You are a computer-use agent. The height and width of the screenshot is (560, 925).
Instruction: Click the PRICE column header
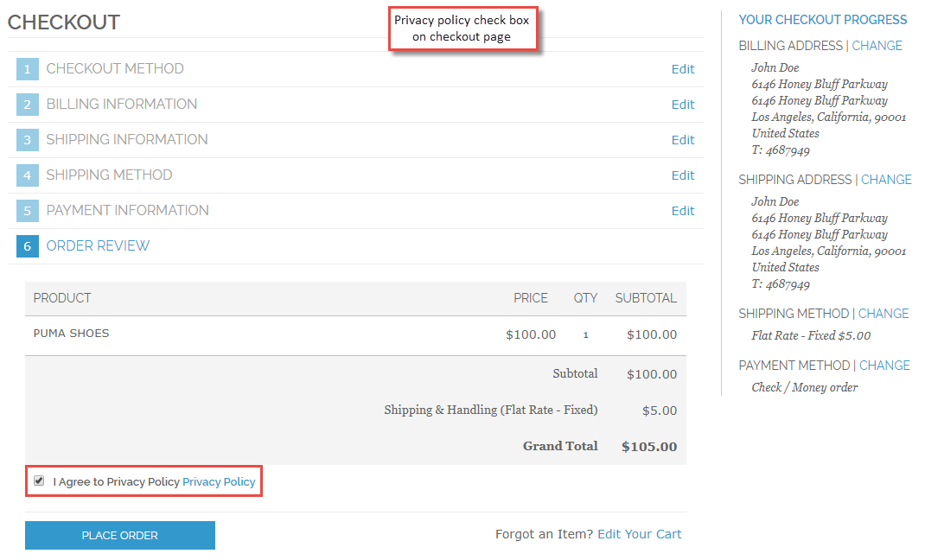tap(530, 297)
